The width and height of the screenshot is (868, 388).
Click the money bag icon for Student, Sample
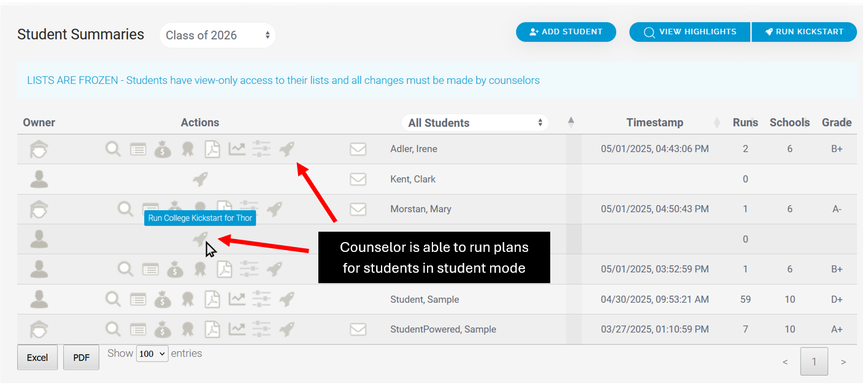pos(163,299)
